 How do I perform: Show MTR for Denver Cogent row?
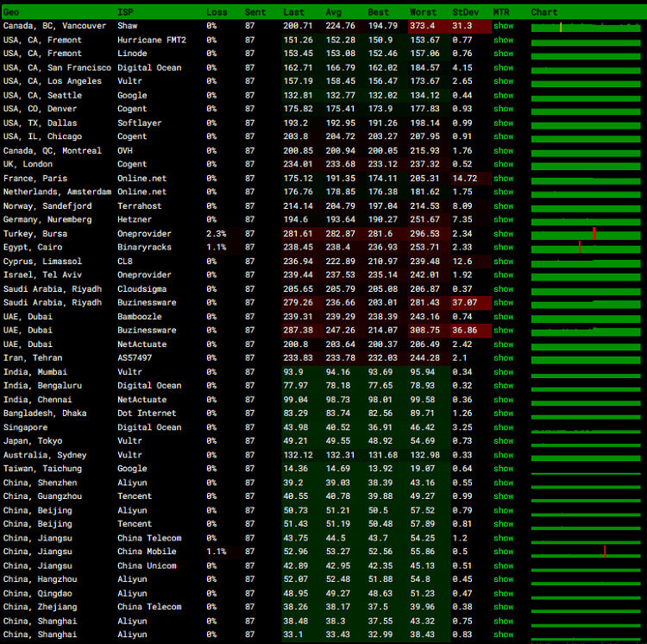coord(504,109)
